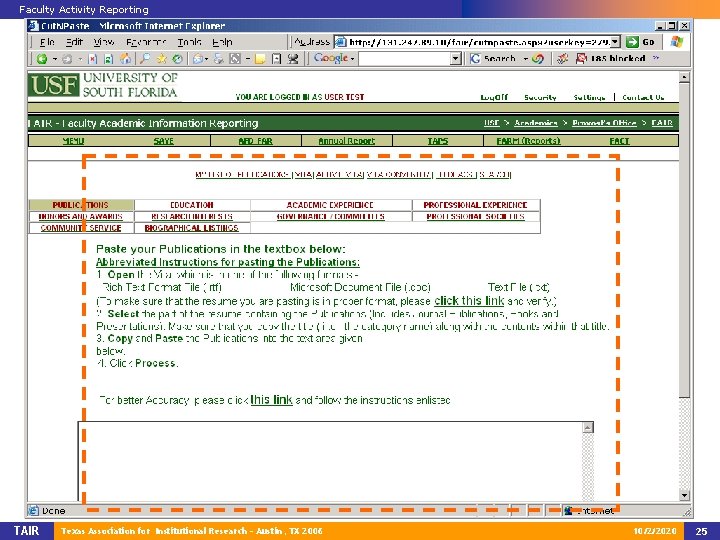Click the Contact Us link
The image size is (720, 540).
click(x=643, y=97)
